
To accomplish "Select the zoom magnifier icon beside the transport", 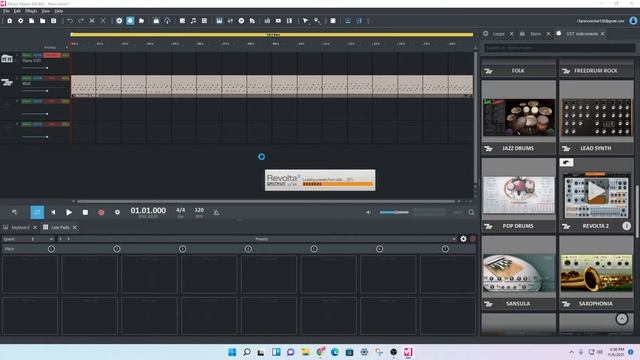I will (471, 212).
